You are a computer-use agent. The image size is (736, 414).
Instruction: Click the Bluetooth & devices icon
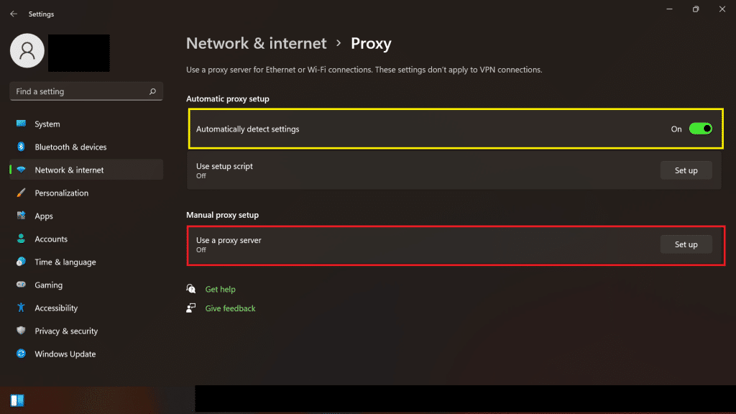click(x=21, y=147)
